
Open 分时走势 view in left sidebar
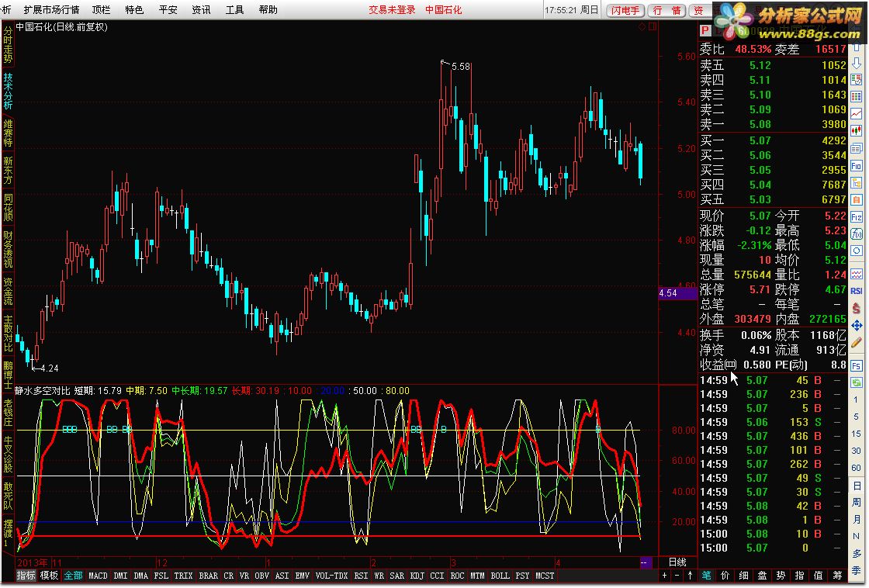point(8,44)
